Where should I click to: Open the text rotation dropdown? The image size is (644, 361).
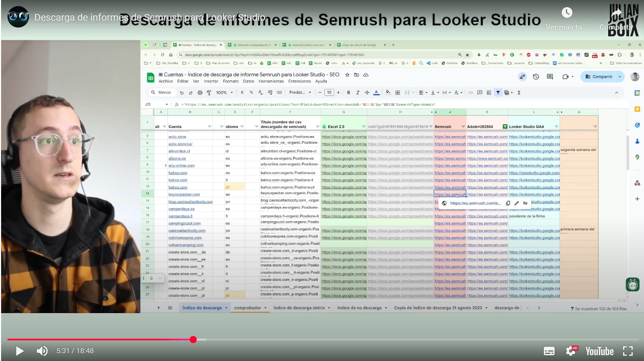[x=458, y=93]
